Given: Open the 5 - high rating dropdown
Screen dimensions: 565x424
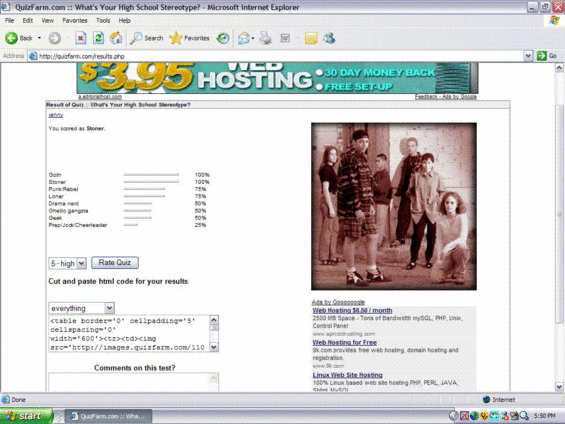Looking at the screenshot, I should (67, 263).
